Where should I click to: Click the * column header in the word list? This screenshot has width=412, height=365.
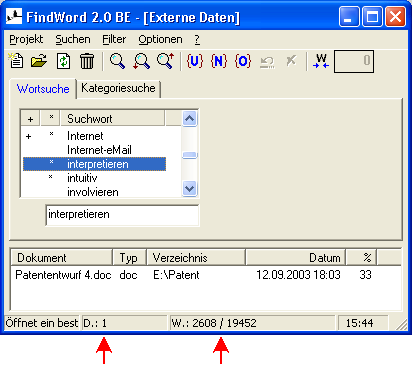point(51,118)
